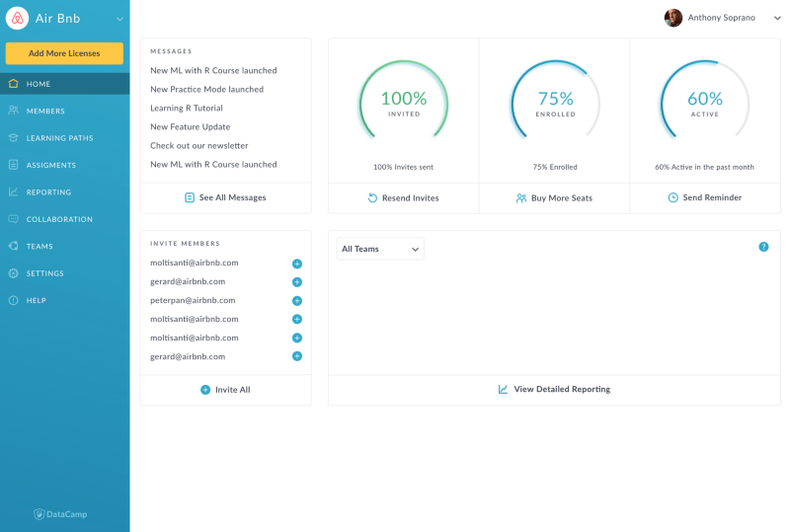Viewport: 790px width, 532px height.
Task: Click Anthony Soprano's profile avatar
Action: (x=673, y=18)
